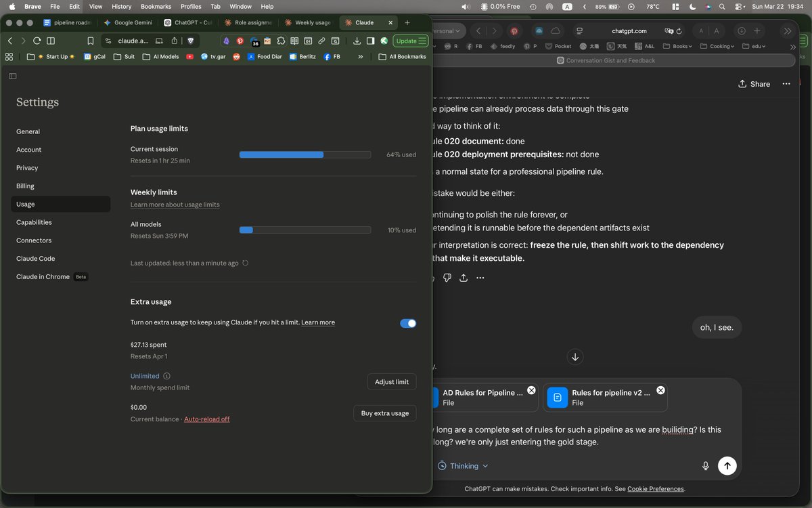Click the chatgpt.com address field
The height and width of the screenshot is (508, 812).
coord(629,31)
